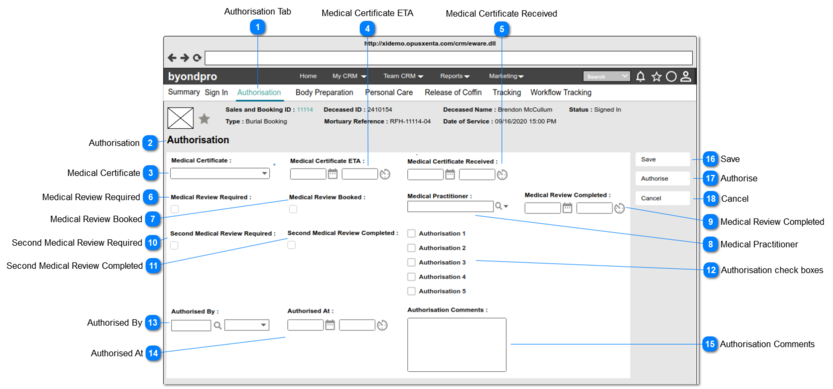Click the Medical Practitioner search magnifier icon
Viewport: 833px width, 389px height.
(x=498, y=206)
